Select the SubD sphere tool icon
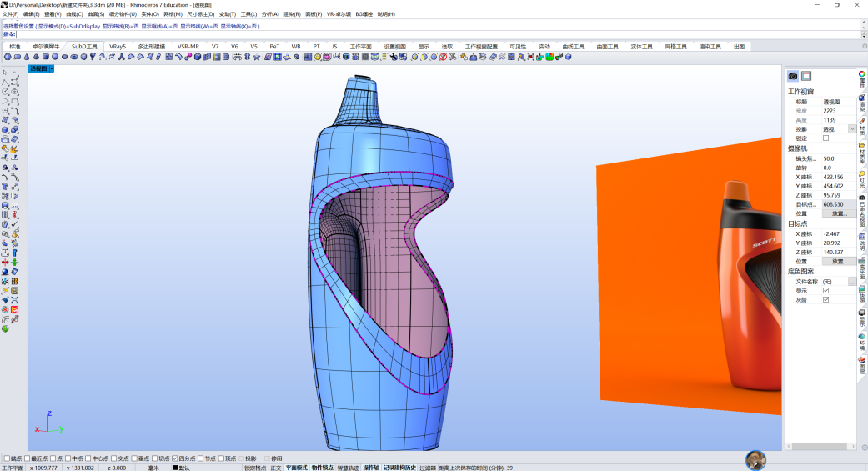This screenshot has width=868, height=471. [x=55, y=57]
